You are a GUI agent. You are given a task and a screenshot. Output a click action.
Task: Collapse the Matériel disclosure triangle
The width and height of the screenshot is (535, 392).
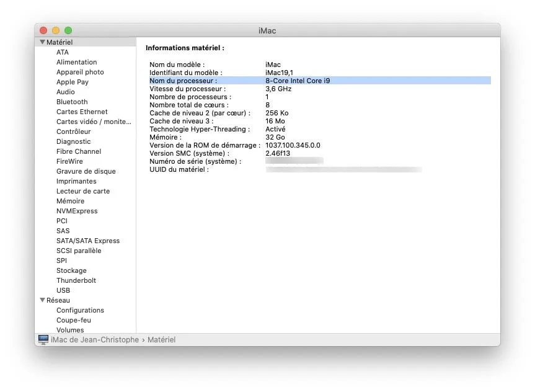click(42, 42)
